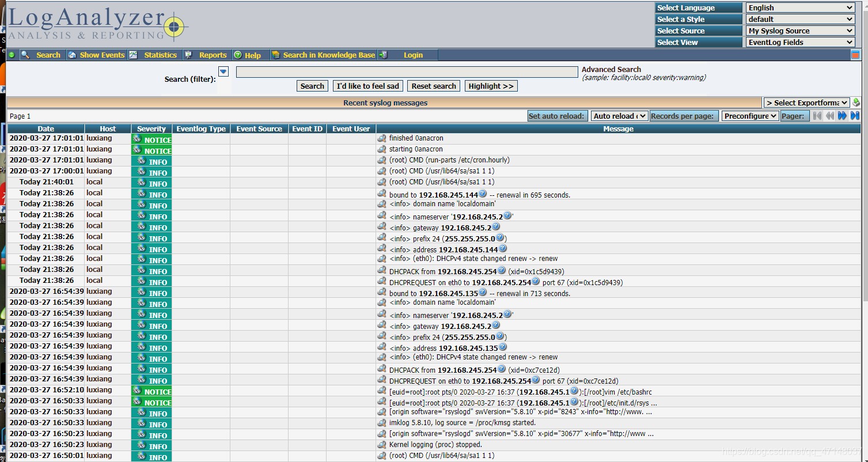Click the Event ID column header
The width and height of the screenshot is (868, 462).
click(307, 129)
